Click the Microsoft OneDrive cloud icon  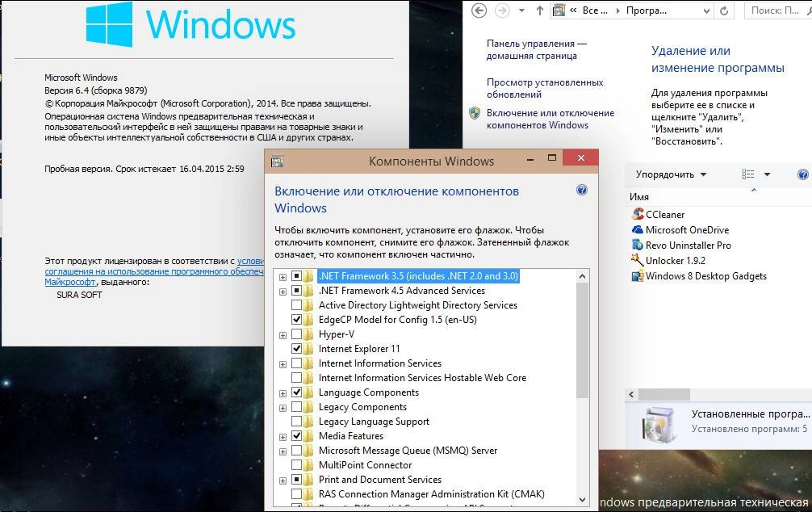[638, 229]
